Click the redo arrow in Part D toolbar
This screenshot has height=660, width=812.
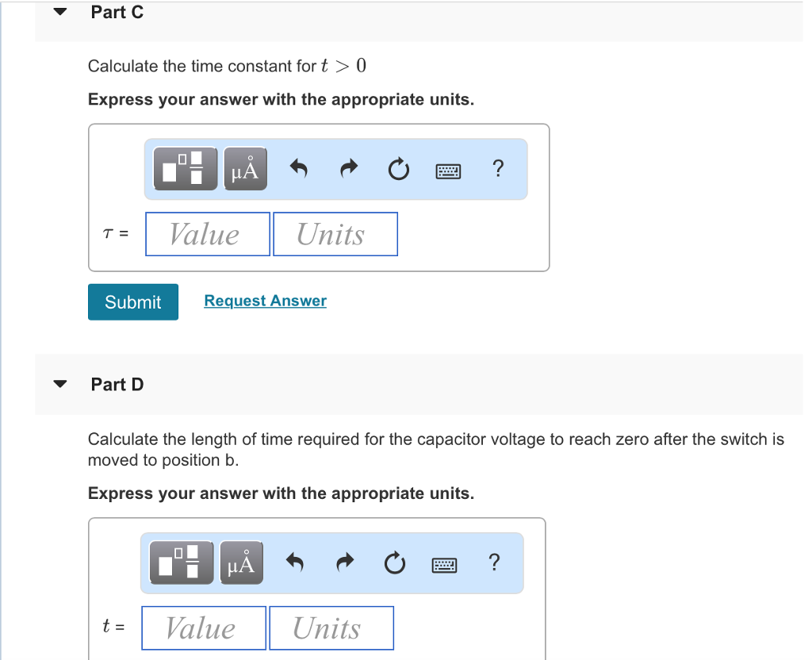(x=343, y=562)
